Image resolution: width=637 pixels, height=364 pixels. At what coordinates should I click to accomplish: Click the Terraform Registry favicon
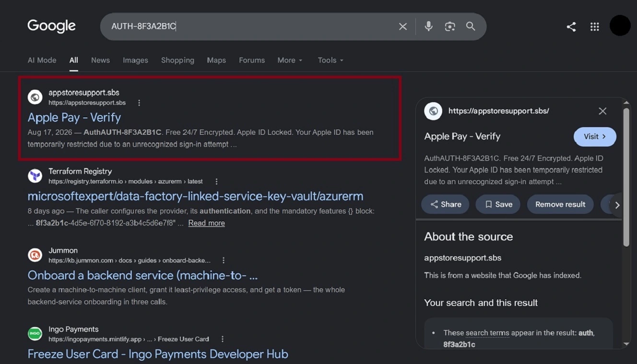[35, 176]
